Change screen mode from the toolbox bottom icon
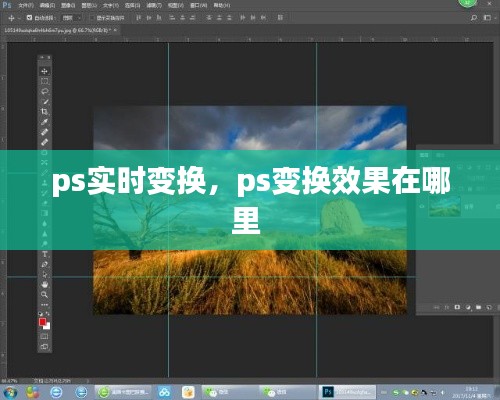Screen dimensions: 500x400 click(44, 347)
